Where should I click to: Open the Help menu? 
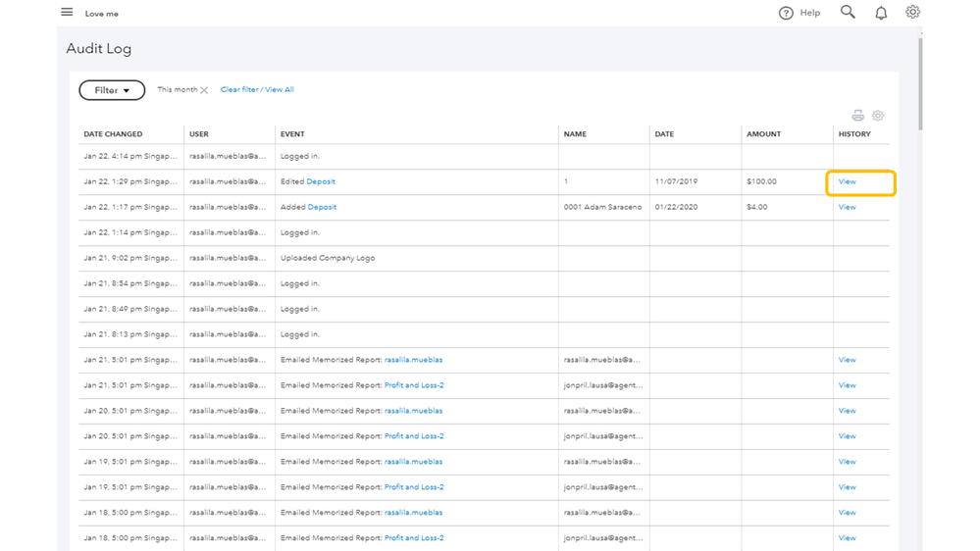(799, 13)
